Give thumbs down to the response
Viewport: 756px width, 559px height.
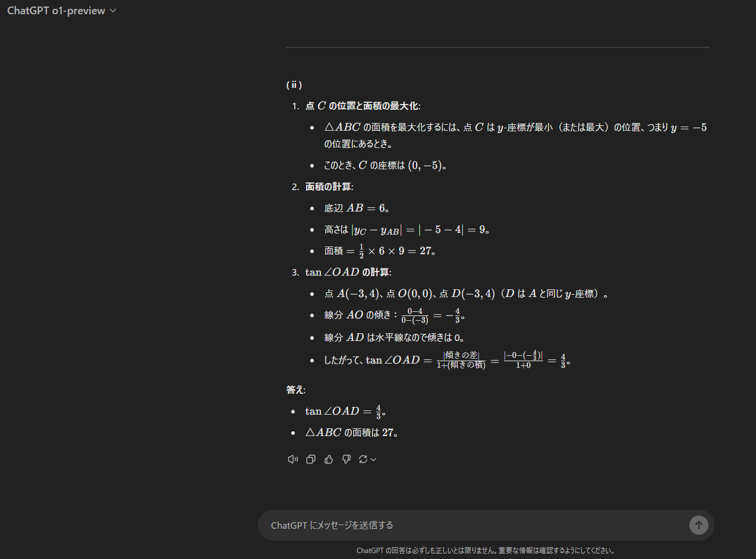click(346, 459)
